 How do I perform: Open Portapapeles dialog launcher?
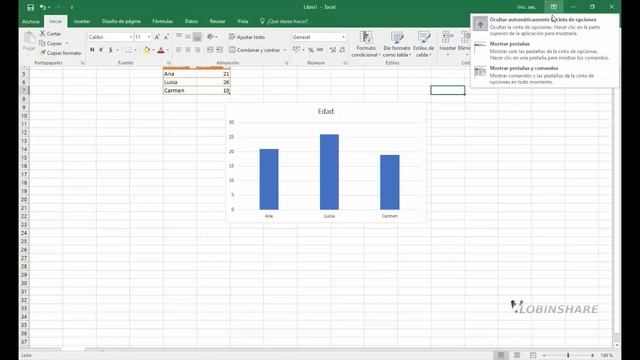click(83, 63)
